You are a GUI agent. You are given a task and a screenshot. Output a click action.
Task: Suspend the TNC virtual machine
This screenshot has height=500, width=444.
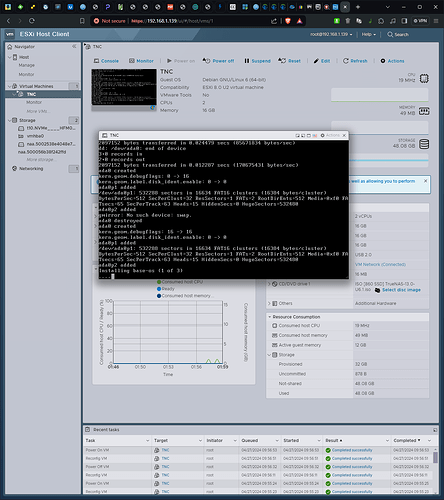pos(257,61)
